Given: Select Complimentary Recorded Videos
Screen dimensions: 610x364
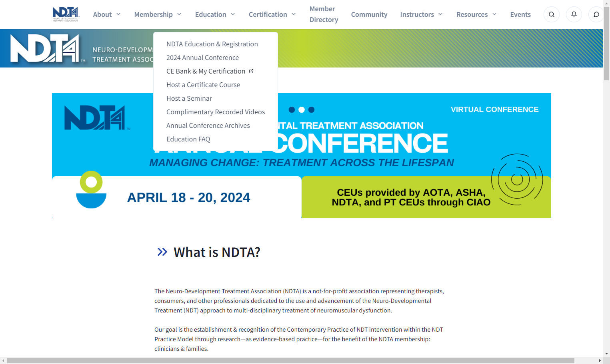Looking at the screenshot, I should pyautogui.click(x=216, y=112).
